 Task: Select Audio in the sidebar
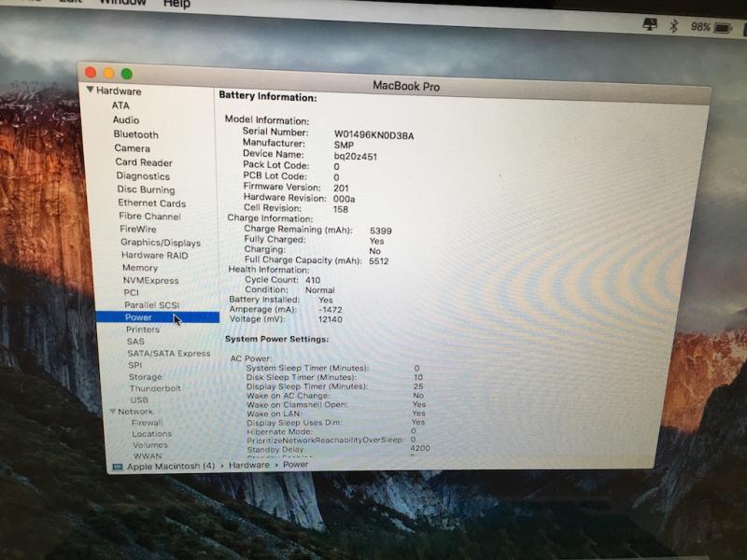126,120
